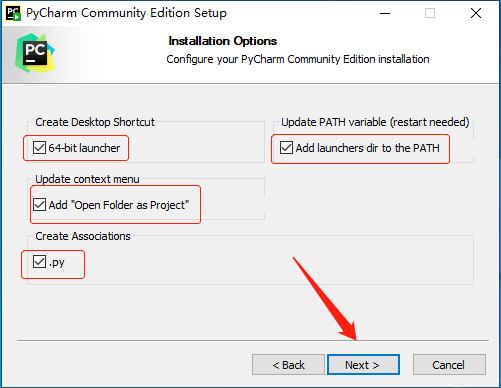Image resolution: width=501 pixels, height=388 pixels.
Task: Close the PyCharm Setup window
Action: 476,13
